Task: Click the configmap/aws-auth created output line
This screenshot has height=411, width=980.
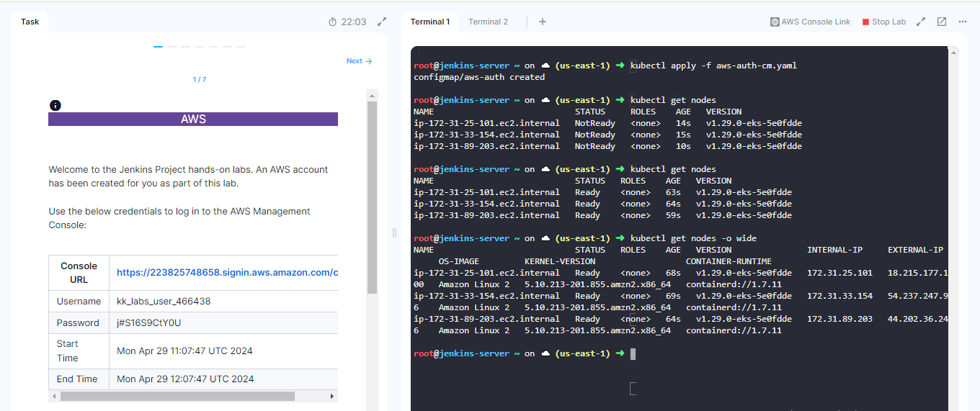Action: (479, 77)
